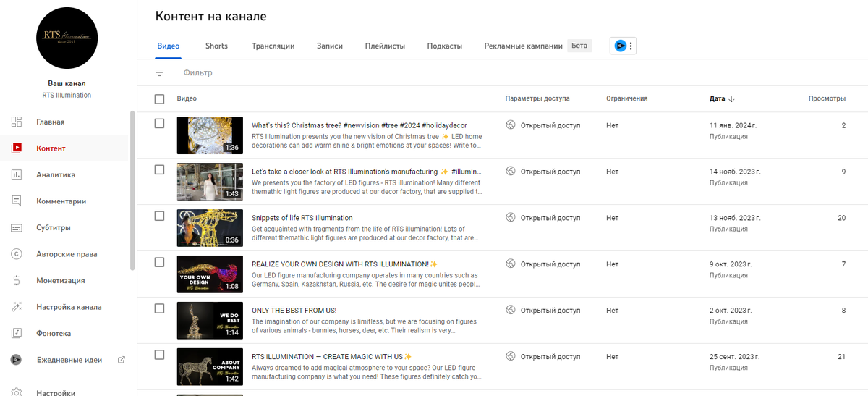Open Открытый доступ dropdown for manufacturing video

(x=550, y=172)
